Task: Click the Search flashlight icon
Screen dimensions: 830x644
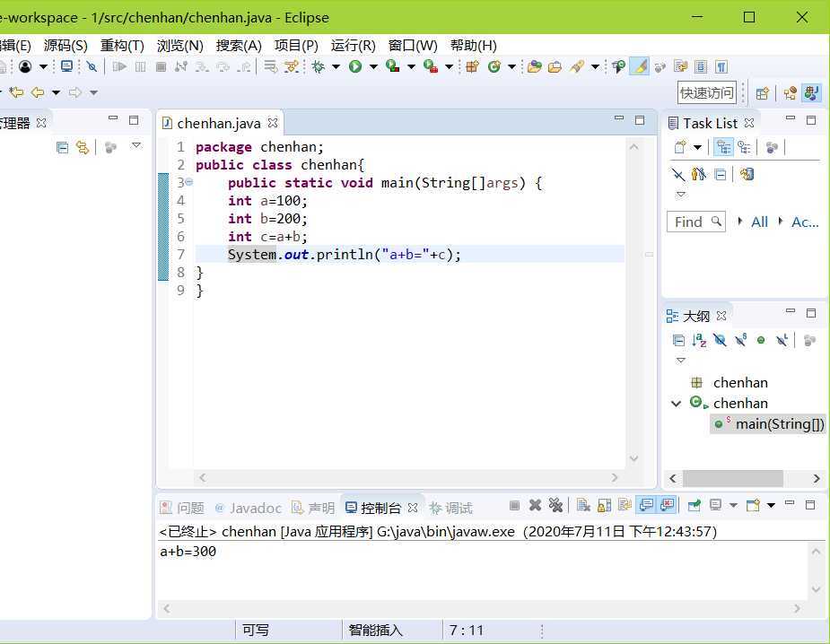Action: coord(577,66)
